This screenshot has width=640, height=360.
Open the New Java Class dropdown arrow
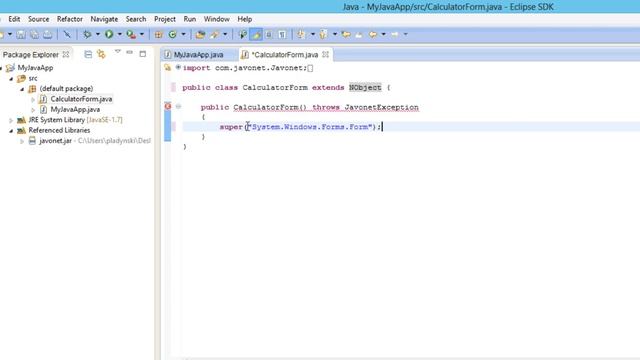tap(183, 35)
